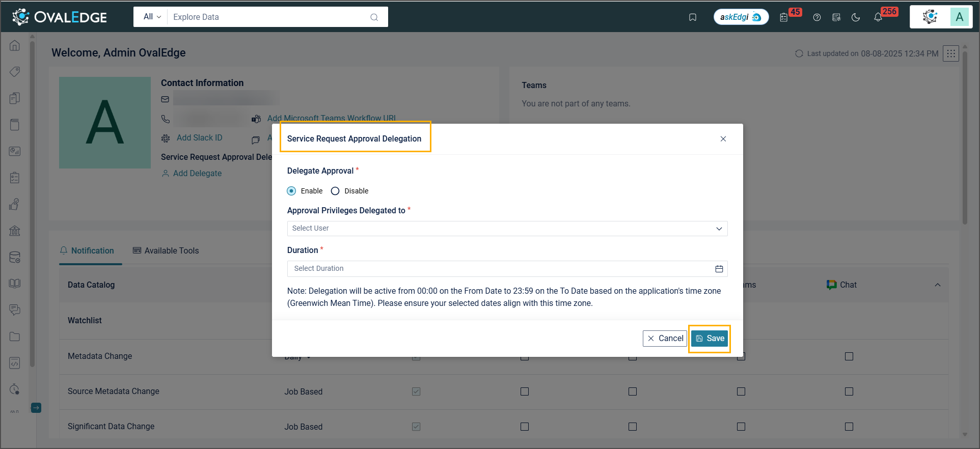Click the Explore Data search field

pyautogui.click(x=270, y=17)
